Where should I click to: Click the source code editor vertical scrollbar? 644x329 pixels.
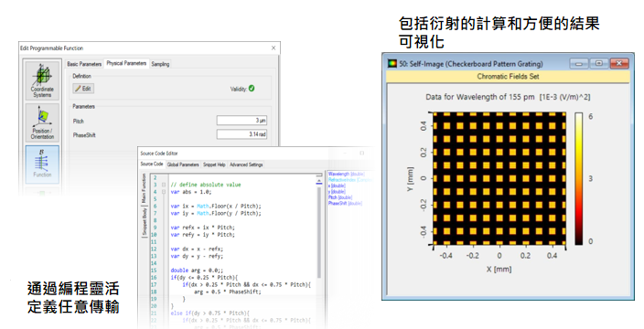click(319, 229)
